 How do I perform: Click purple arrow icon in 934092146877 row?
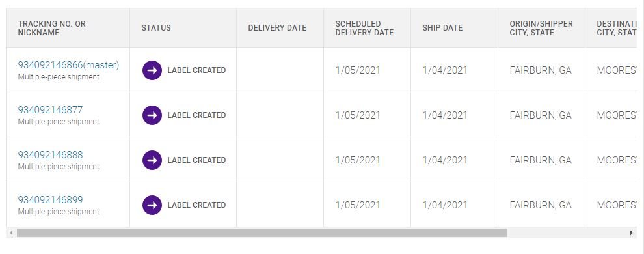point(152,115)
